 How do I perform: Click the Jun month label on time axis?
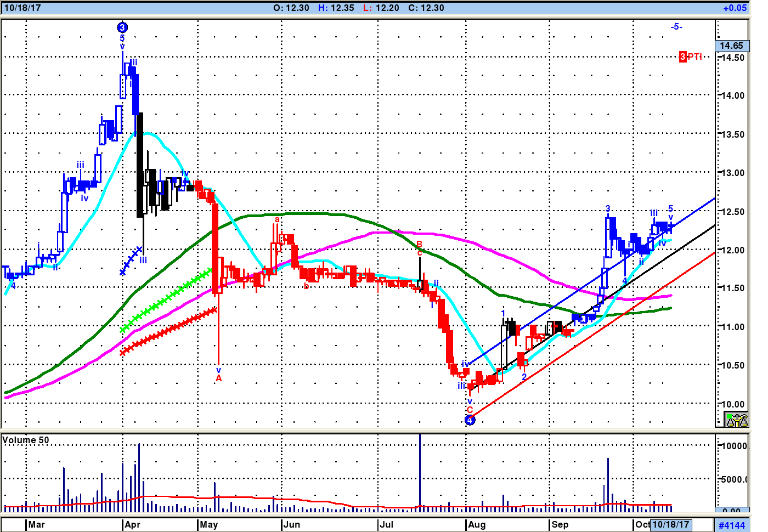tap(292, 524)
